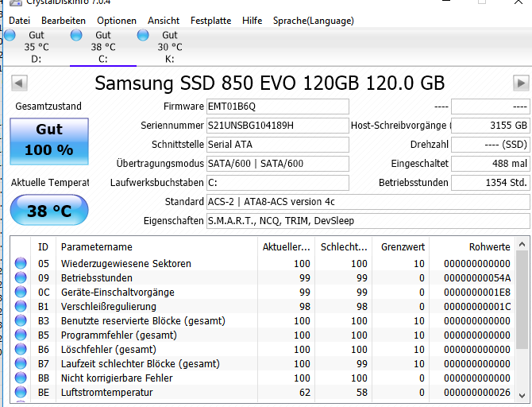Sort by Parametername column header

coord(156,247)
